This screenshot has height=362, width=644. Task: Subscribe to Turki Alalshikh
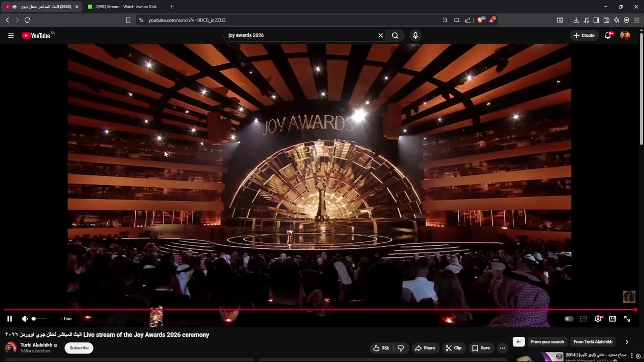point(79,348)
